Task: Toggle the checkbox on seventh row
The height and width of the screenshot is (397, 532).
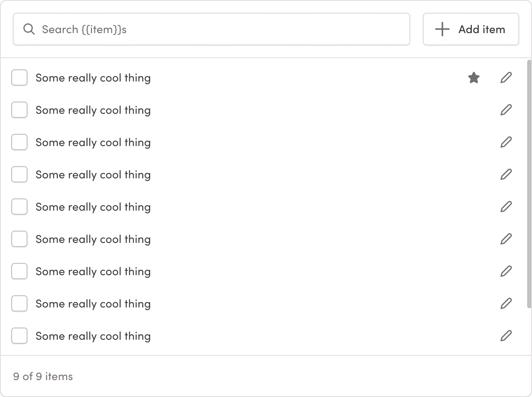Action: pos(19,271)
